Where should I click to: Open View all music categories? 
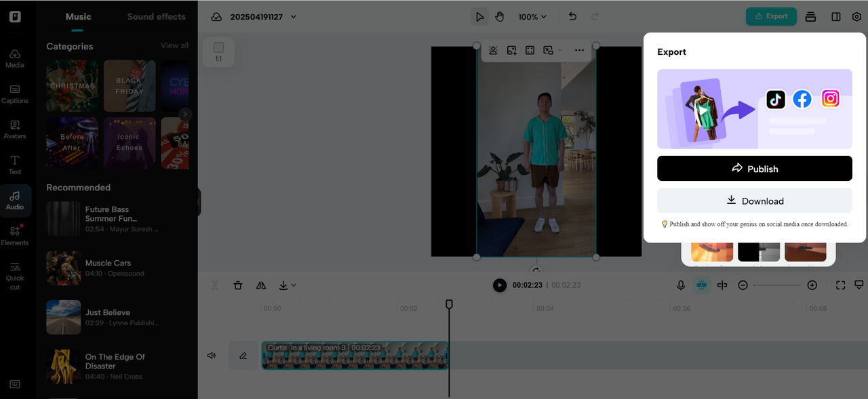174,46
